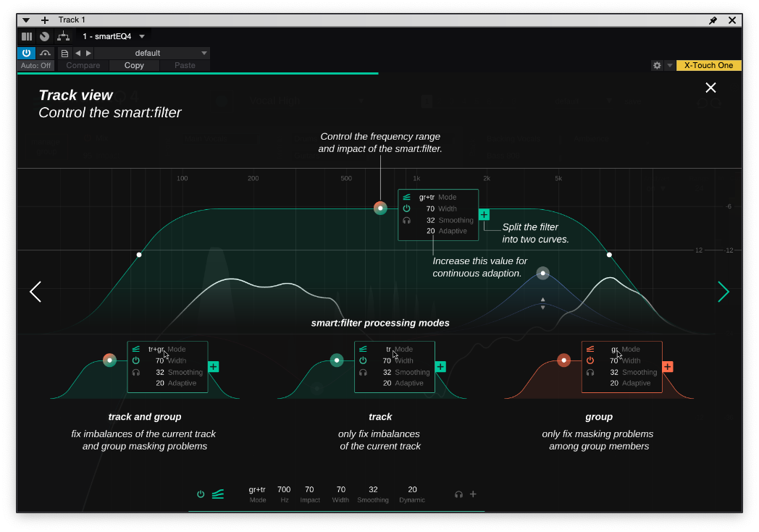759x532 pixels.
Task: Toggle power icon in tr+gr example popup
Action: [x=136, y=360]
